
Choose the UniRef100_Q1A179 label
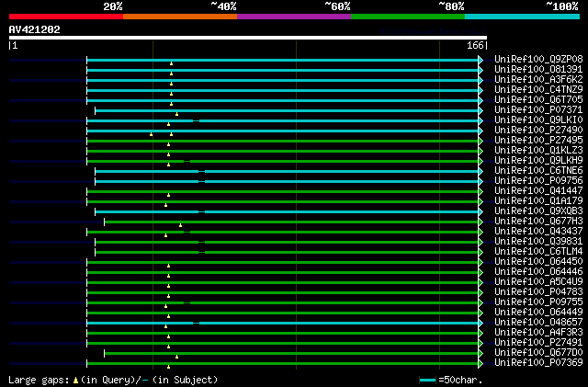click(x=538, y=201)
